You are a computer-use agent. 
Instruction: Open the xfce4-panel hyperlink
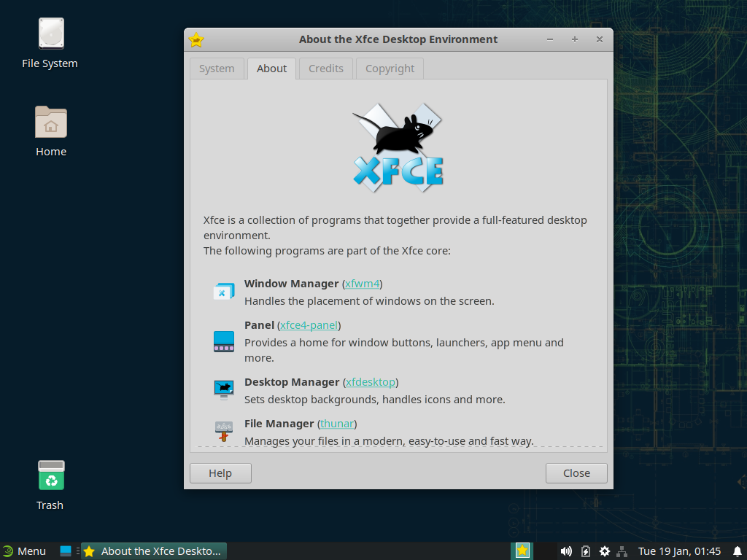[310, 325]
